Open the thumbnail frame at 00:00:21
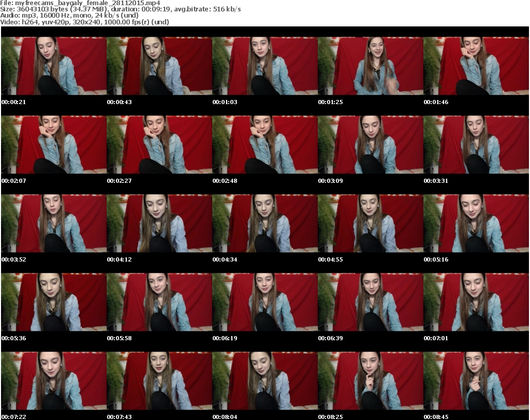This screenshot has width=530, height=420. pyautogui.click(x=54, y=66)
